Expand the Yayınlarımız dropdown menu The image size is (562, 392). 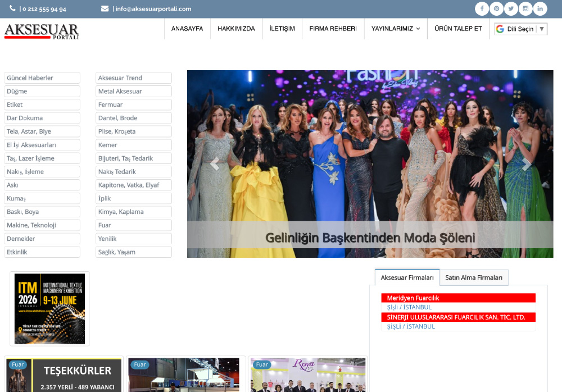click(395, 29)
